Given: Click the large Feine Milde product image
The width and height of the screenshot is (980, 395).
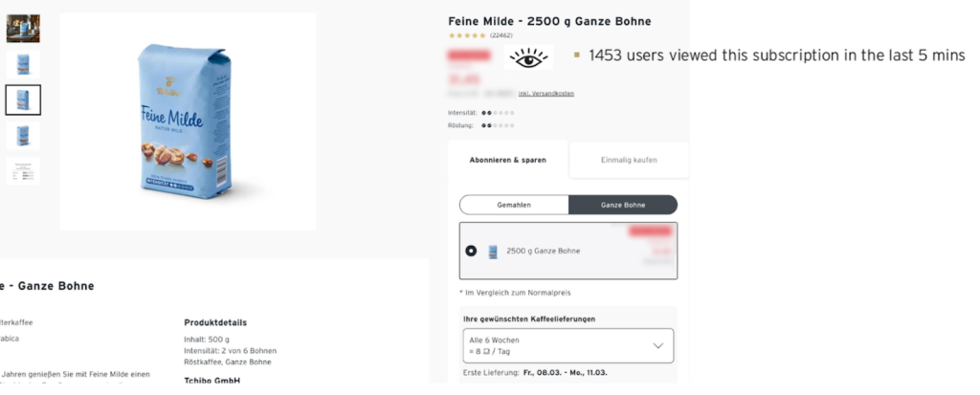Looking at the screenshot, I should tap(188, 121).
